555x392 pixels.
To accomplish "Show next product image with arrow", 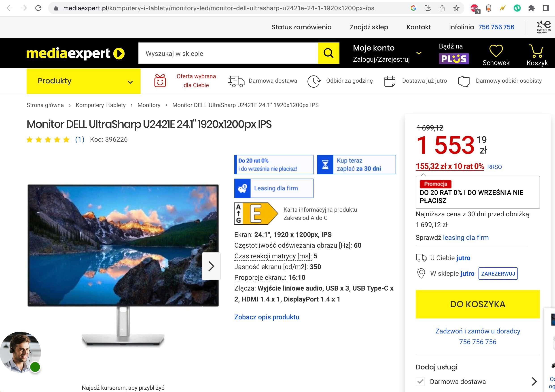I will tap(211, 266).
